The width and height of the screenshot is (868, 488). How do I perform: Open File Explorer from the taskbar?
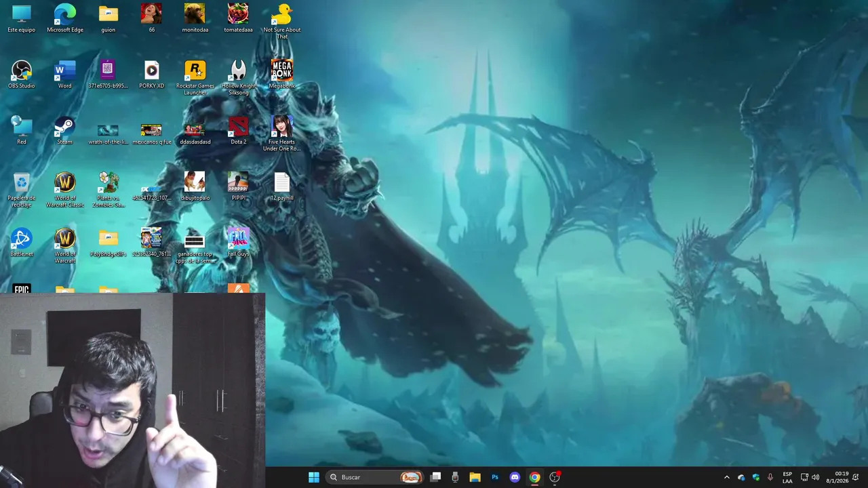(x=475, y=477)
